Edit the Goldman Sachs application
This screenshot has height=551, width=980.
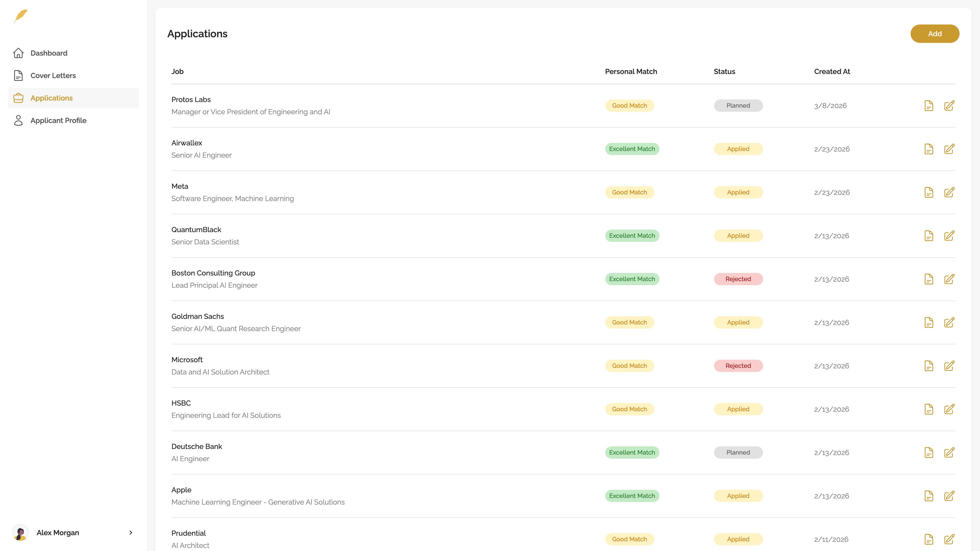coord(949,322)
